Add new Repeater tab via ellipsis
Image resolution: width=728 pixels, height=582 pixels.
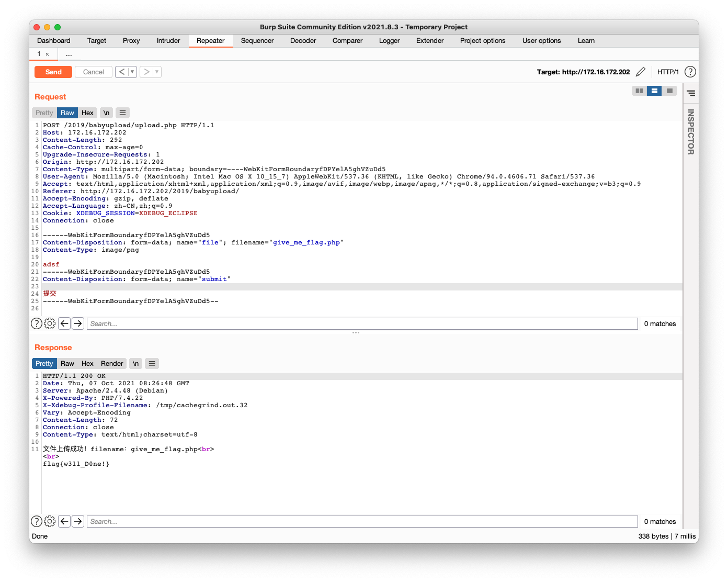click(x=69, y=54)
